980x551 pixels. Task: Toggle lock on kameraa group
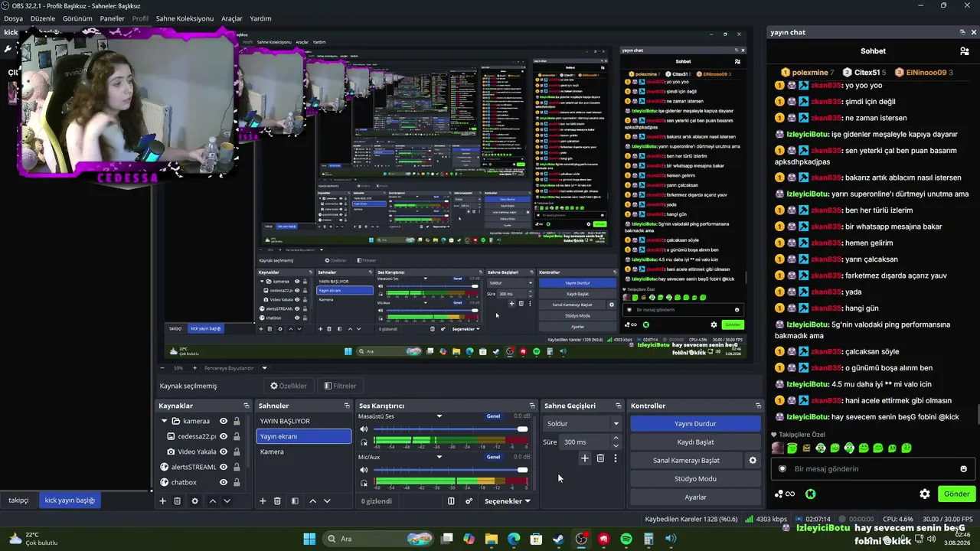[x=237, y=421]
